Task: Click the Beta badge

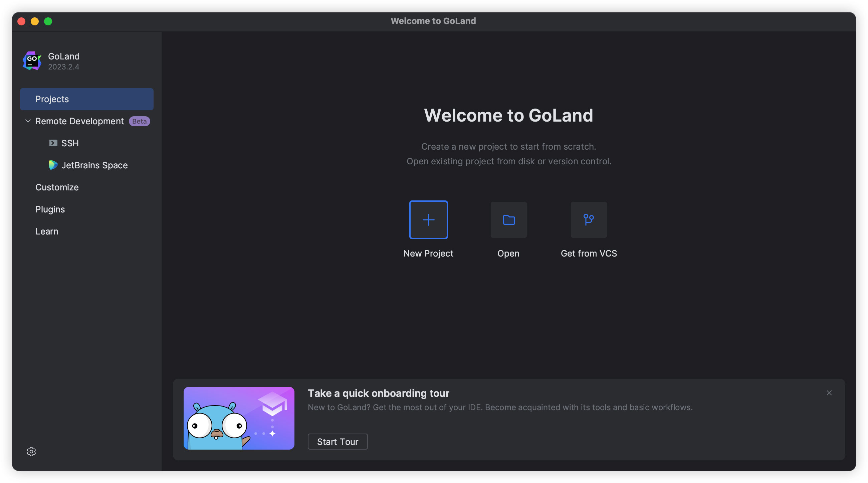Action: (140, 121)
